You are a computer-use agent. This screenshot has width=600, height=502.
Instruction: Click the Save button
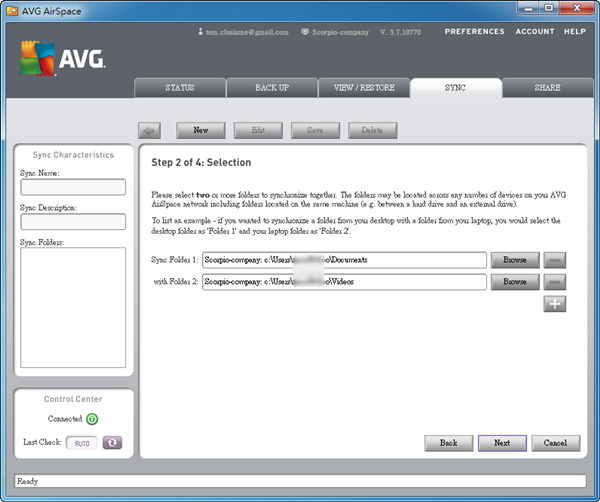[x=315, y=130]
